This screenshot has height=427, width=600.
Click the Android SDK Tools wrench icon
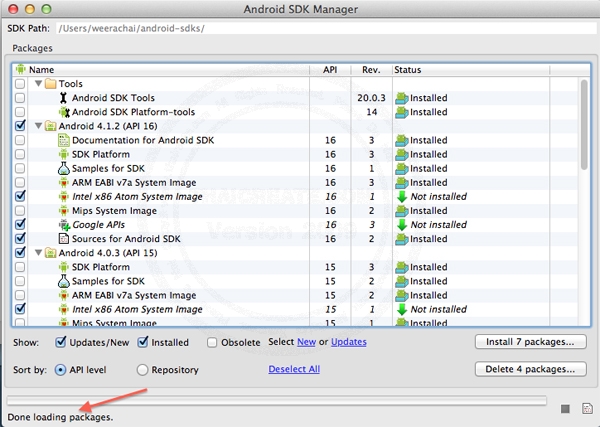(64, 98)
